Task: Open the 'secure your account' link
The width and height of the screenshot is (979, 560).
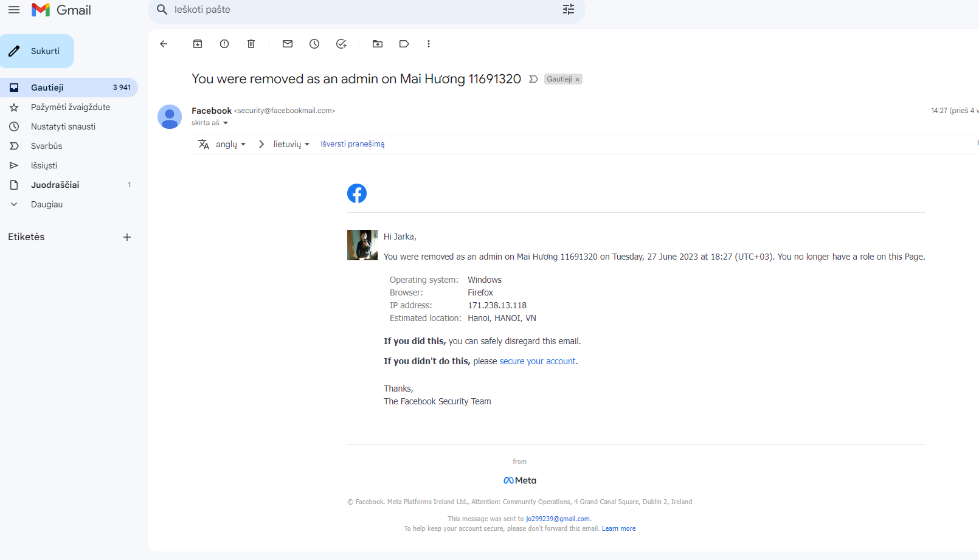Action: click(538, 361)
